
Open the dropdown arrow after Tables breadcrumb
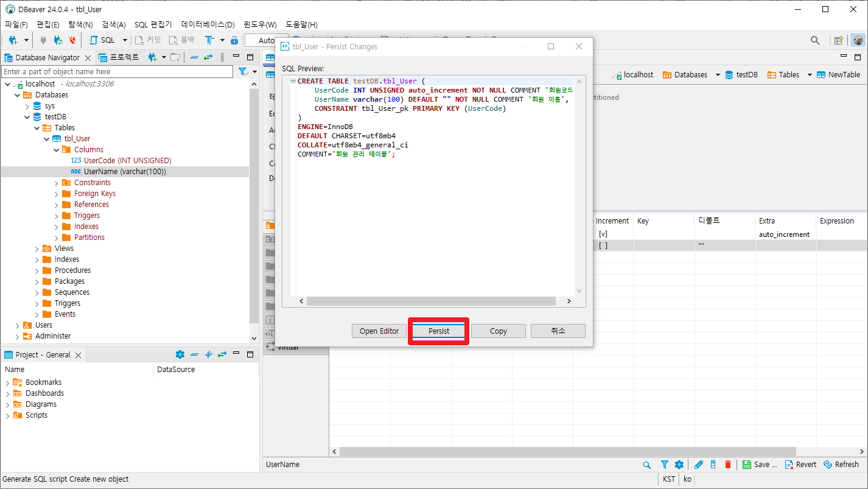point(810,75)
